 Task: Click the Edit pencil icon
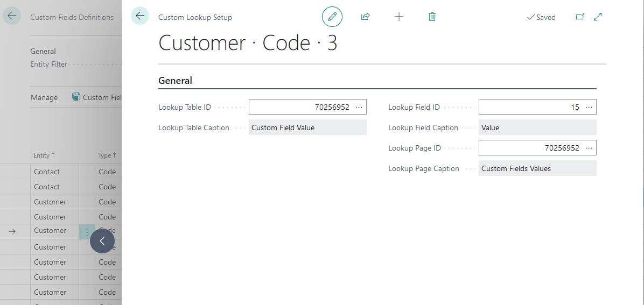(x=332, y=17)
